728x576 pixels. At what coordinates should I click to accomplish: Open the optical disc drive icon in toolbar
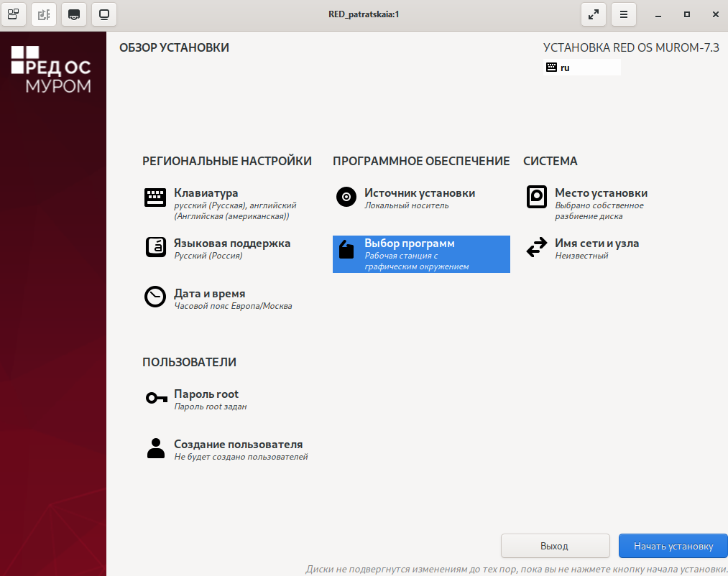click(74, 14)
